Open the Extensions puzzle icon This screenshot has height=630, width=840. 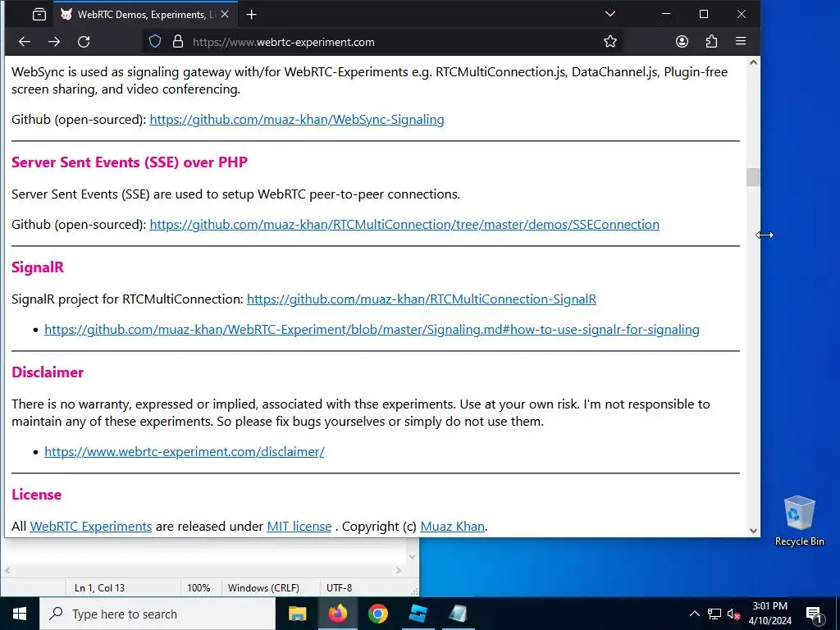(x=711, y=42)
